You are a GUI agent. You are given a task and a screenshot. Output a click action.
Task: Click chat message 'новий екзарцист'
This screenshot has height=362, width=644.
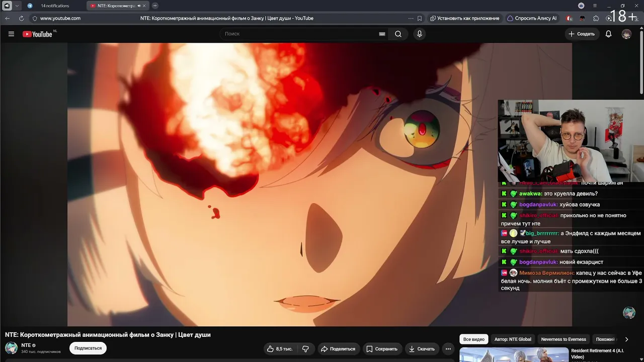click(581, 262)
